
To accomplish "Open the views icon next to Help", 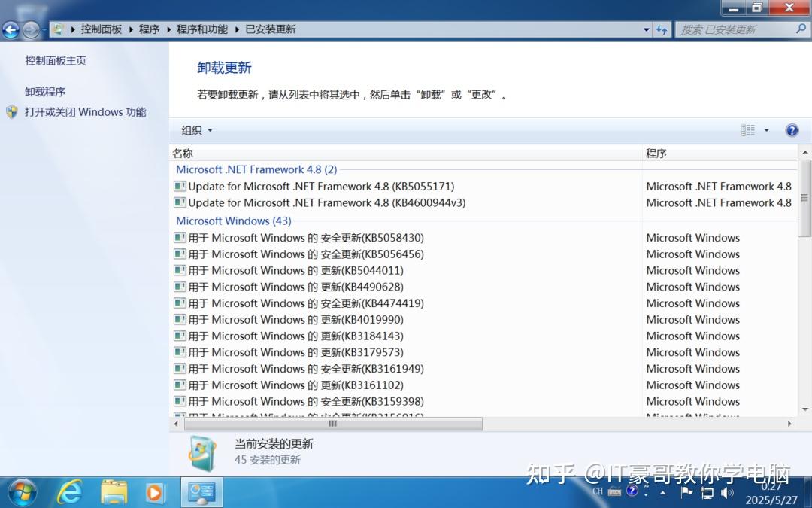I will point(750,129).
